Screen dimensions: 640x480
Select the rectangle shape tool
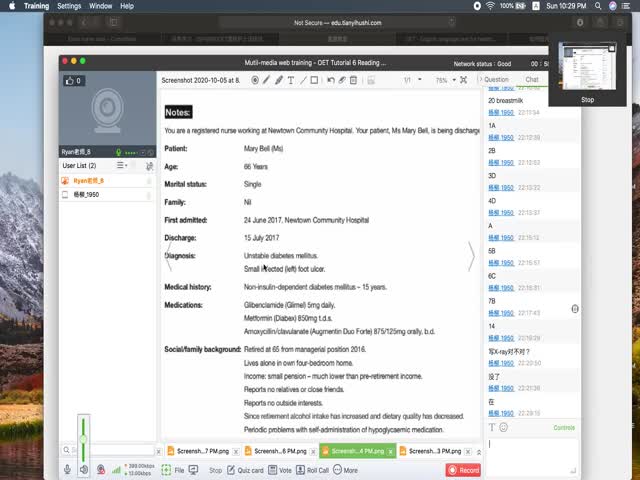point(315,80)
